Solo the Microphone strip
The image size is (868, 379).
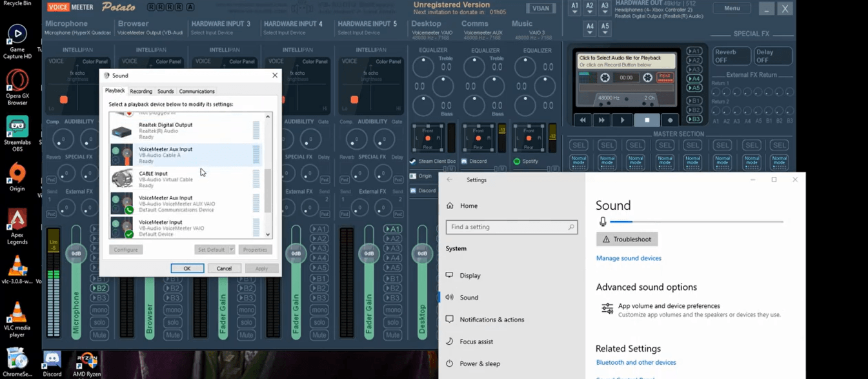click(99, 322)
